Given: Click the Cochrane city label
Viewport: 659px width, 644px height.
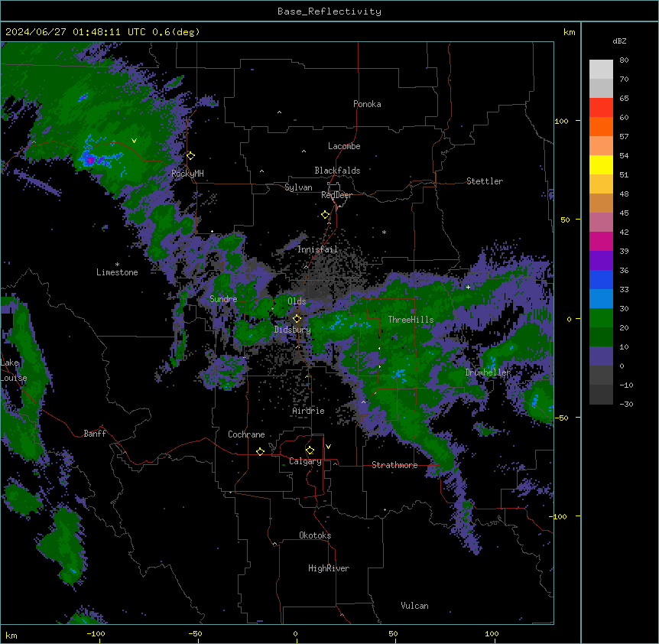Looking at the screenshot, I should (246, 434).
